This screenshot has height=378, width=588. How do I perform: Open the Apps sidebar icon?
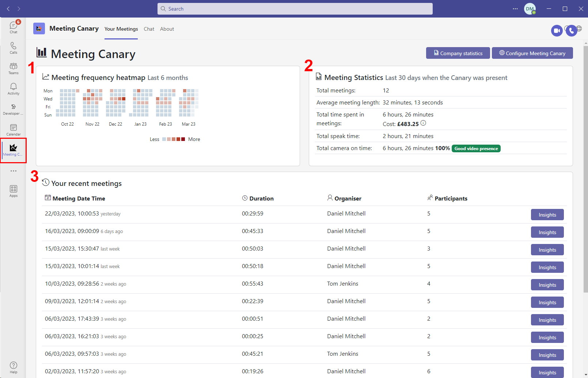[x=14, y=191]
